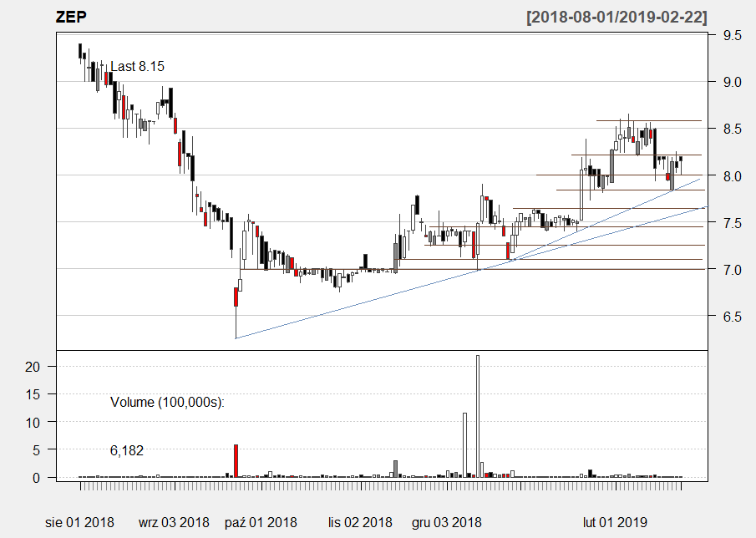
Task: Click the red candlestick at the October low
Action: [x=236, y=297]
